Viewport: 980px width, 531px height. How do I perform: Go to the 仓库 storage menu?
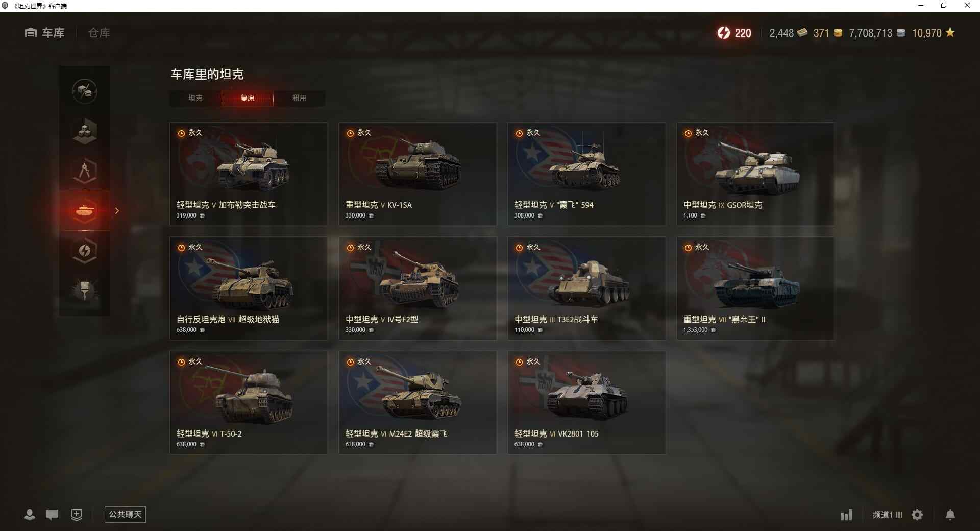pyautogui.click(x=99, y=33)
